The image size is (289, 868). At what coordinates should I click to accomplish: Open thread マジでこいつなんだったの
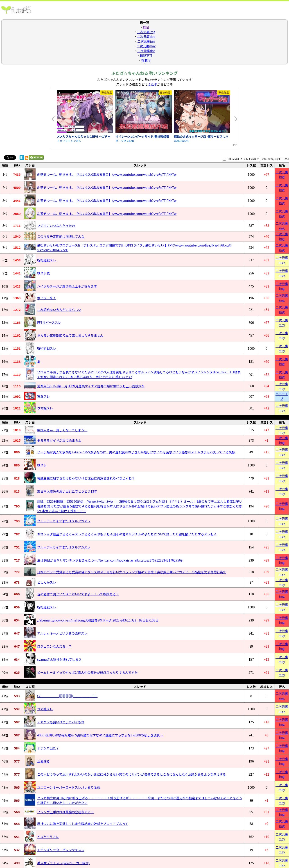pos(56,226)
